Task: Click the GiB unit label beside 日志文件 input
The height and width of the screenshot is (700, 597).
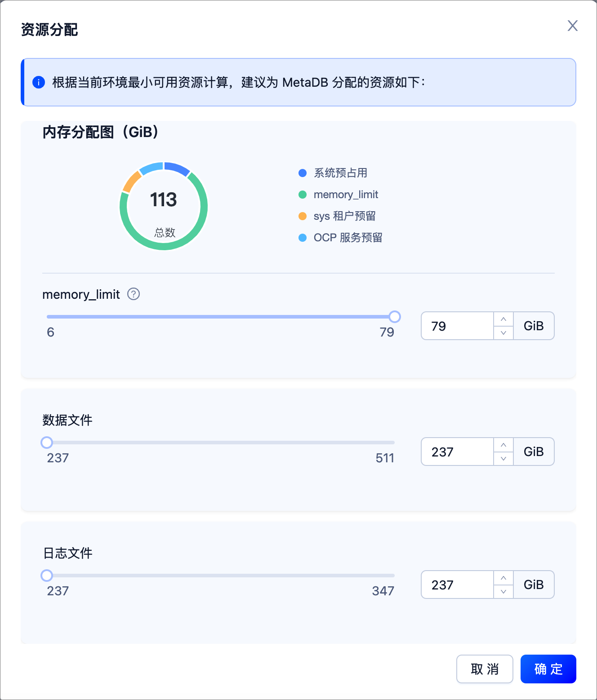Action: (x=534, y=585)
